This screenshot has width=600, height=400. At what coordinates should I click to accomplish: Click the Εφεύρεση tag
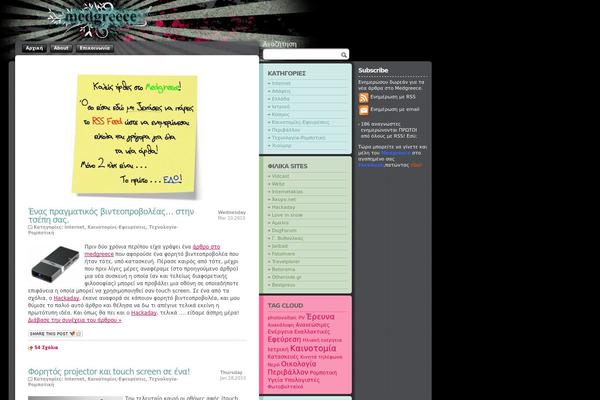click(x=284, y=340)
